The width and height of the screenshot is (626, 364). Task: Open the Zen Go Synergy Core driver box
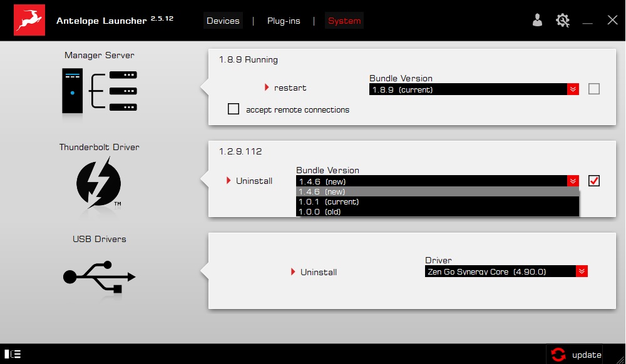[x=506, y=271]
